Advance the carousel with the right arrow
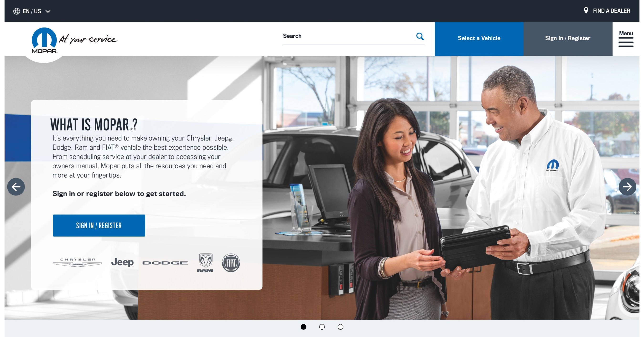644x337 pixels. [627, 187]
